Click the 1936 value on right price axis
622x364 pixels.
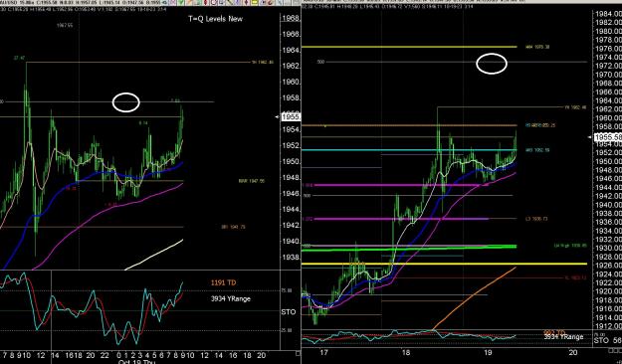(x=608, y=222)
